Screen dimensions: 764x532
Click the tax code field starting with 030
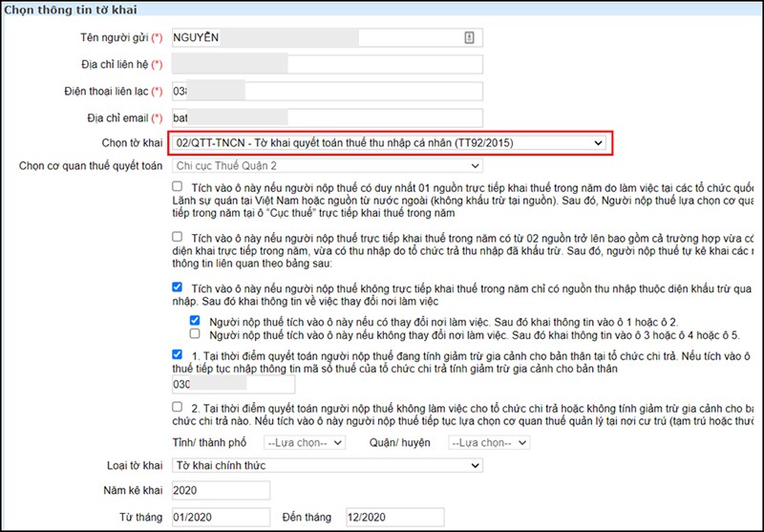233,384
